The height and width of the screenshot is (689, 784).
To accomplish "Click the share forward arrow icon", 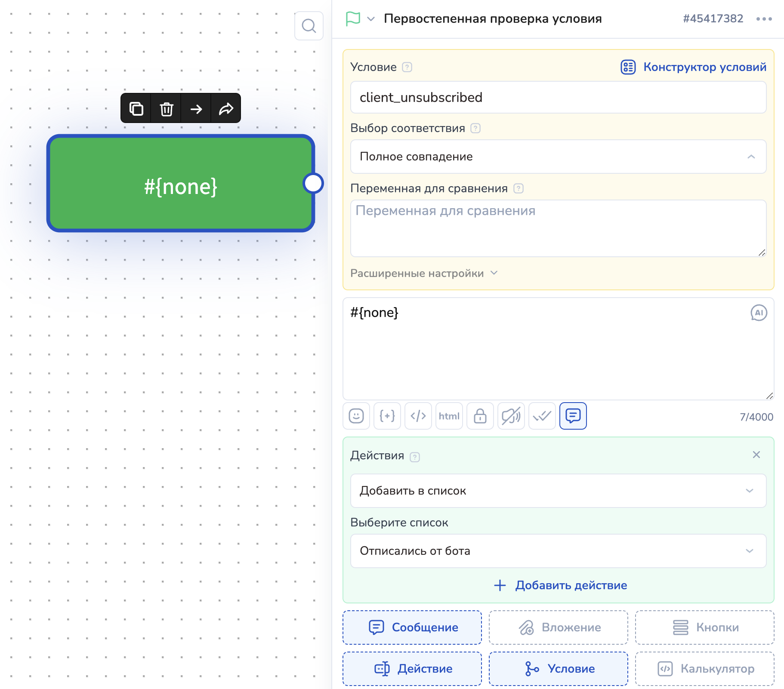I will click(x=226, y=108).
